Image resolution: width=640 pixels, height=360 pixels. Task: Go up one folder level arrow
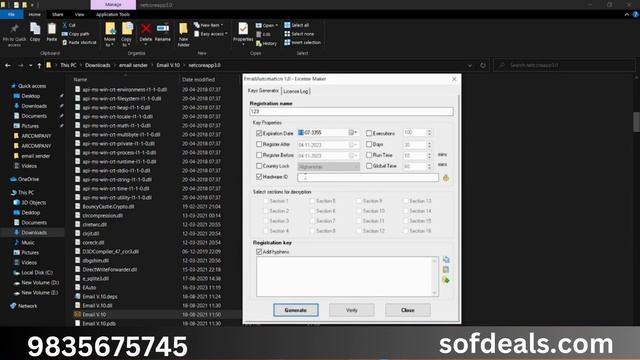[x=39, y=65]
